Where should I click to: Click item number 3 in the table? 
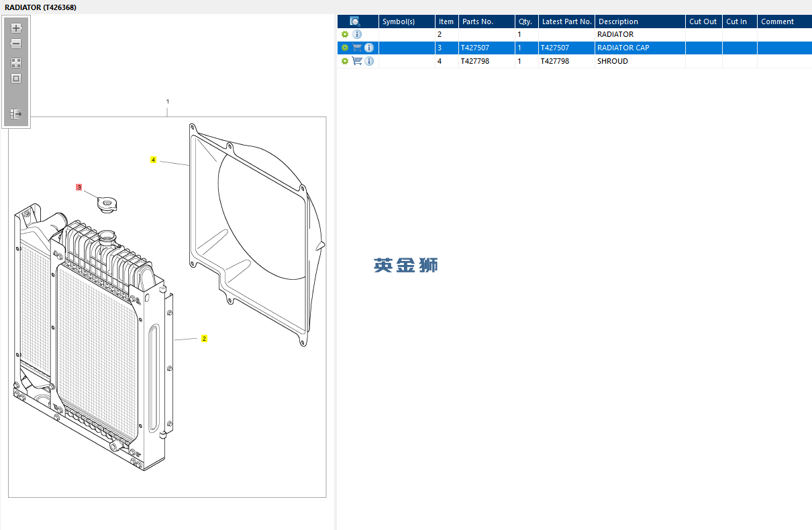440,48
